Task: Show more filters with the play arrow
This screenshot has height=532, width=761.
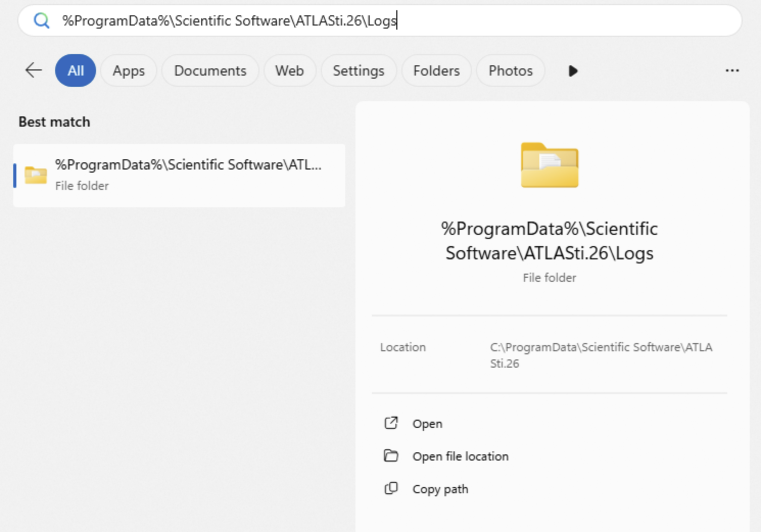Action: 573,71
